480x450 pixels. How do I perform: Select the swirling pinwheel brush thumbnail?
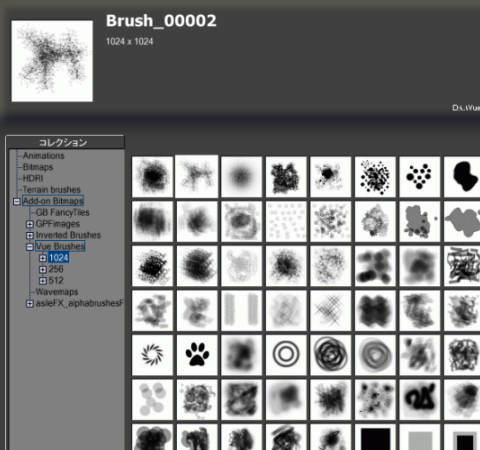152,355
